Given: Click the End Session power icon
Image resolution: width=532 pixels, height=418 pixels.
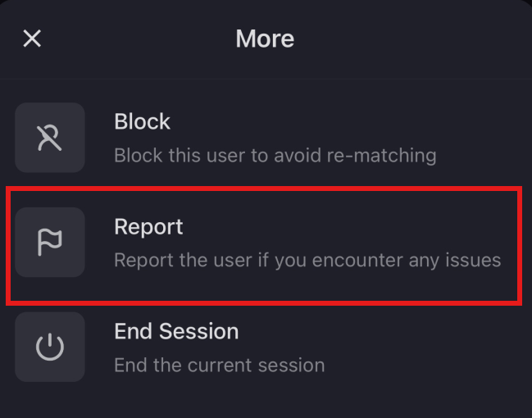Looking at the screenshot, I should [50, 347].
